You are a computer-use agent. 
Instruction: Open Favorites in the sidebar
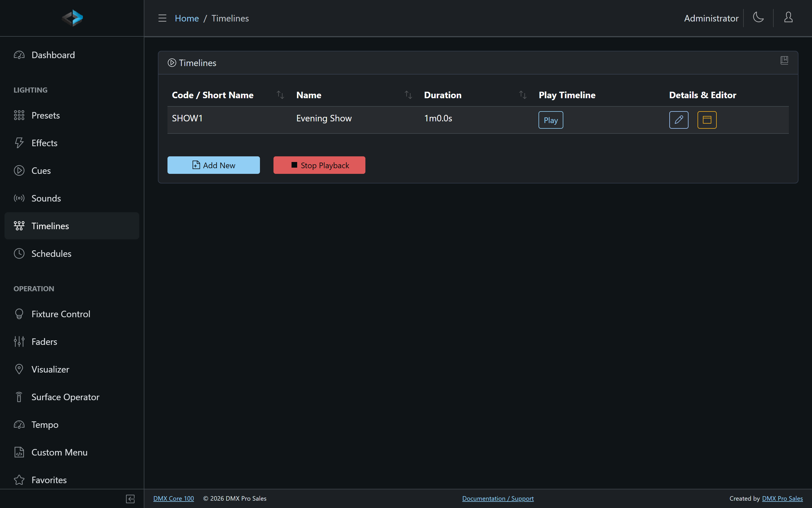tap(72, 480)
